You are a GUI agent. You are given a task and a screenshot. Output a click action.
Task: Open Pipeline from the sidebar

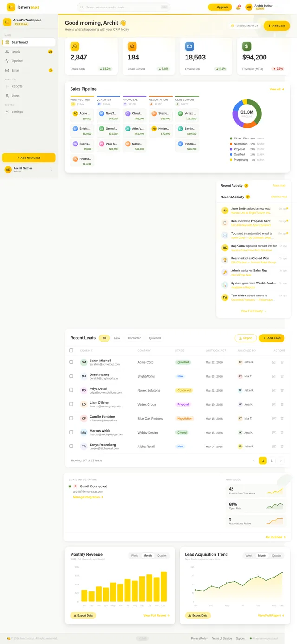[x=17, y=61]
